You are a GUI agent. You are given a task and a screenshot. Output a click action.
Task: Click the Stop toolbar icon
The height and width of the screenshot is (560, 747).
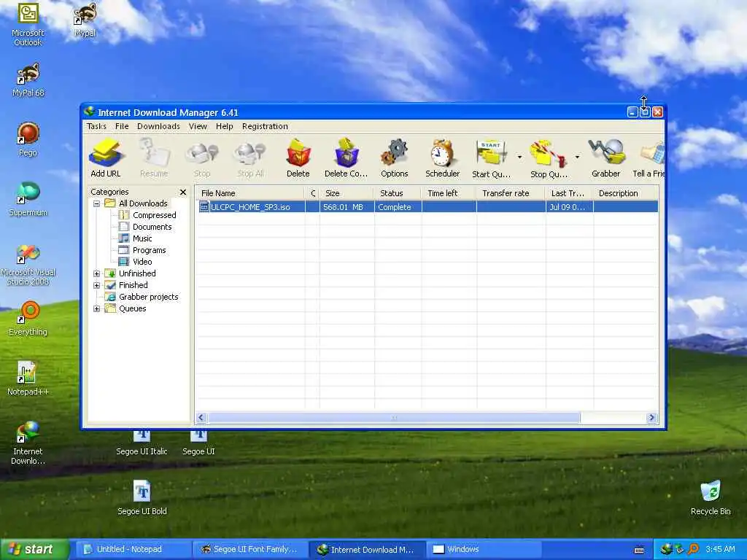pos(202,158)
